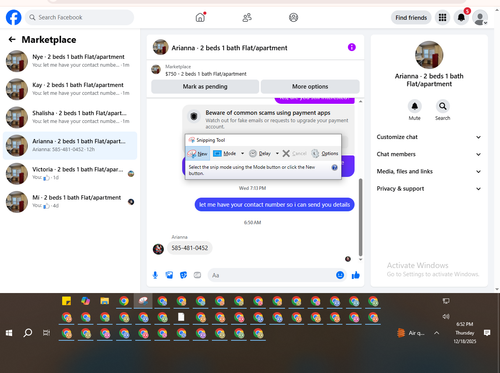500x373 pixels.
Task: Open the emoji picker
Action: [340, 275]
